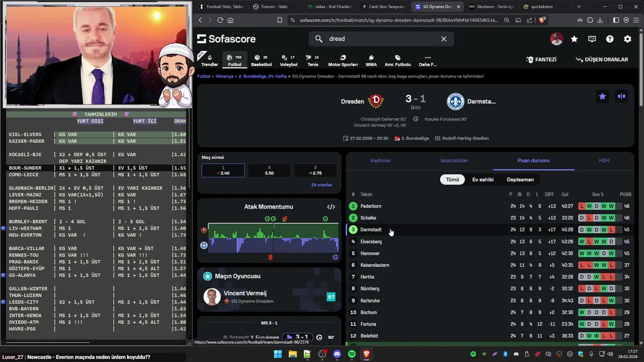
Task: Open Bielefeld in the standings table
Action: 369,336
